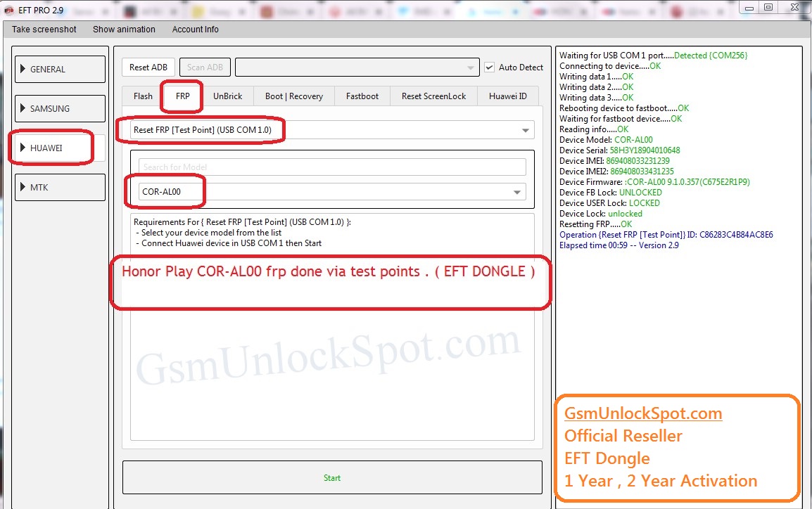Expand the HUAWEI section arrow
Image resolution: width=812 pixels, height=509 pixels.
[x=23, y=148]
